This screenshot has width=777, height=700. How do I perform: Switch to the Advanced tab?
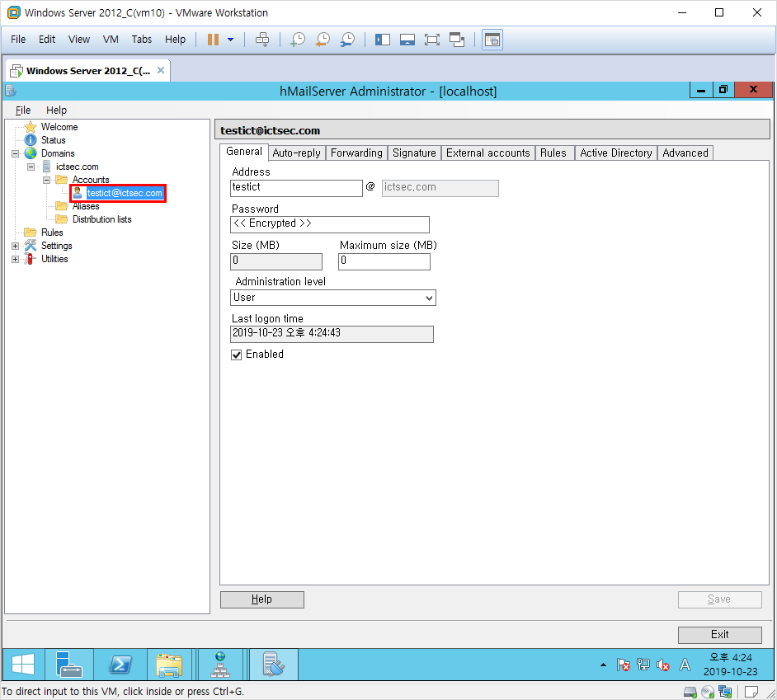click(685, 153)
